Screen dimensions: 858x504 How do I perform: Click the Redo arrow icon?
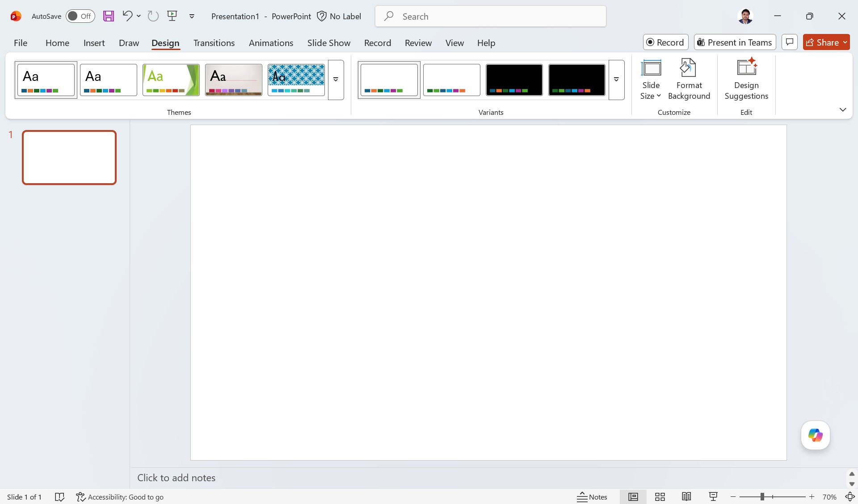(x=153, y=16)
